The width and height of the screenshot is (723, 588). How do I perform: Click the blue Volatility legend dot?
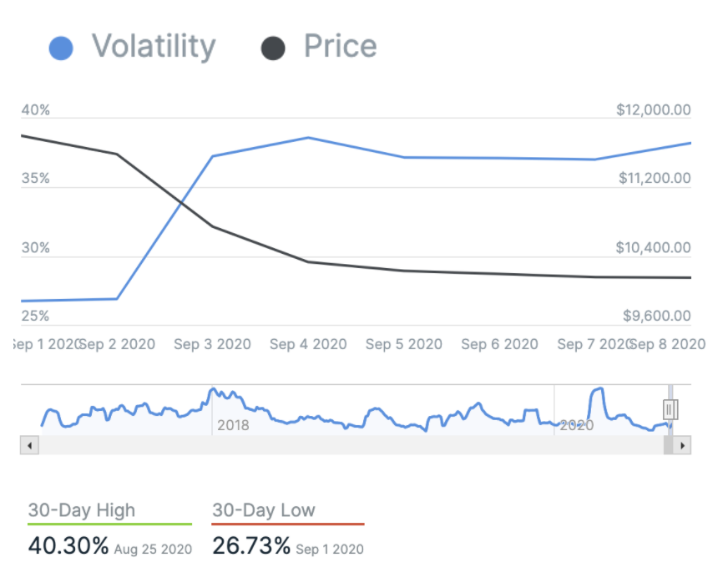point(62,48)
